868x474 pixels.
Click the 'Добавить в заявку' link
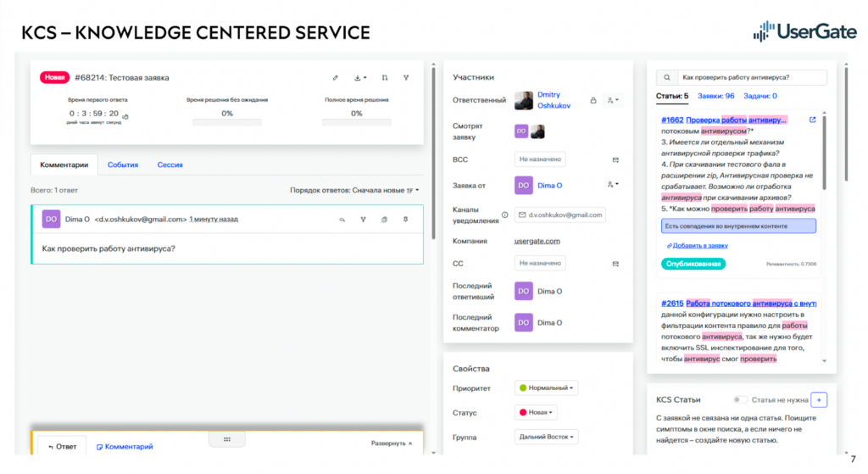click(x=697, y=246)
